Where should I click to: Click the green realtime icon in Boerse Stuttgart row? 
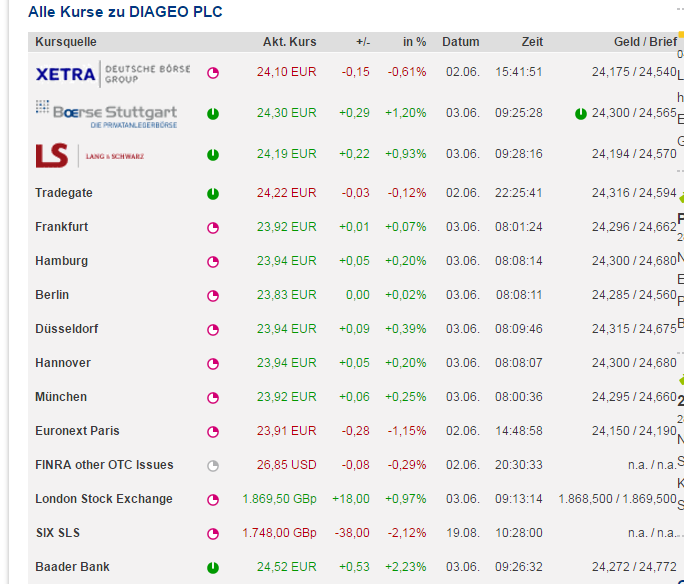pyautogui.click(x=213, y=114)
